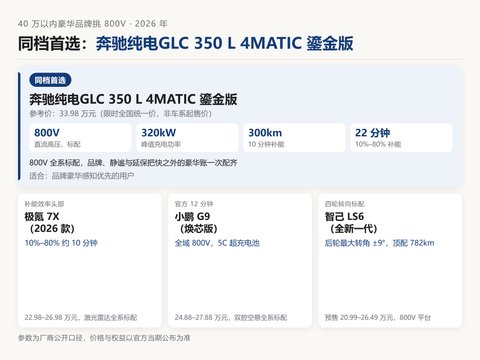Click the 直流高压、标配 label
The height and width of the screenshot is (360, 480).
coord(57,144)
